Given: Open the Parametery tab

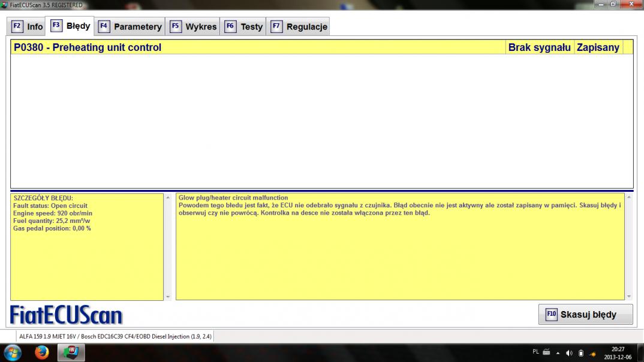Looking at the screenshot, I should [130, 27].
